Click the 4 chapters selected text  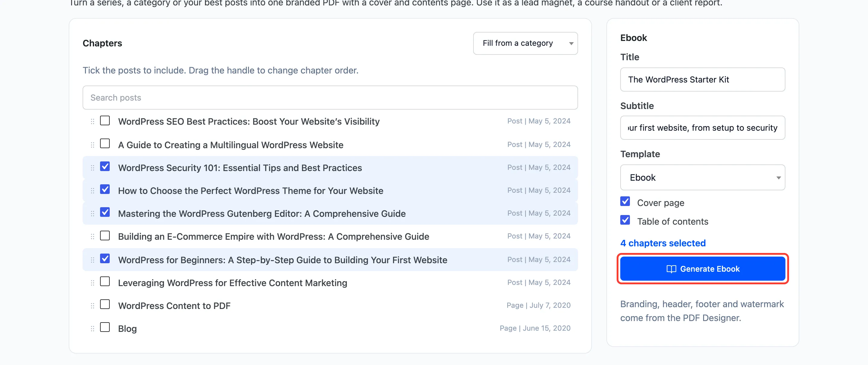(662, 243)
